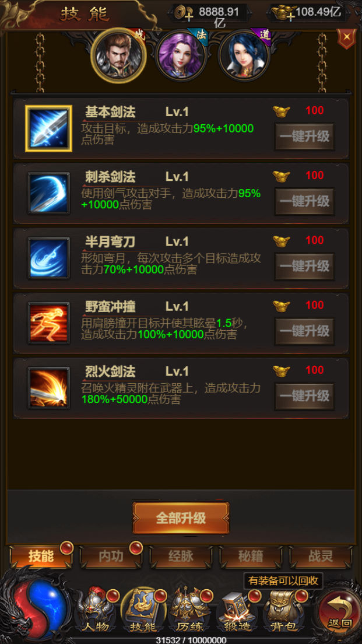Click the 半月弯刀 skill icon
This screenshot has width=362, height=644.
point(48,258)
